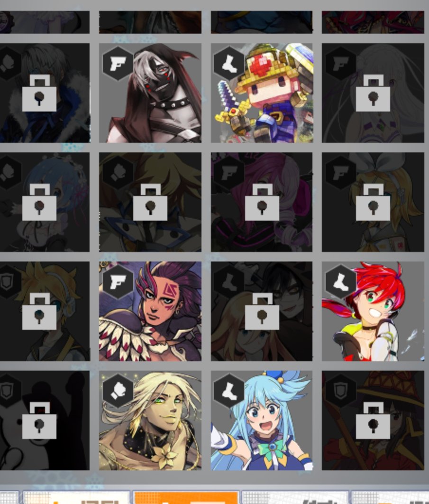Open the orange highlighted tab at bottom
This screenshot has height=504, width=429.
click(186, 497)
